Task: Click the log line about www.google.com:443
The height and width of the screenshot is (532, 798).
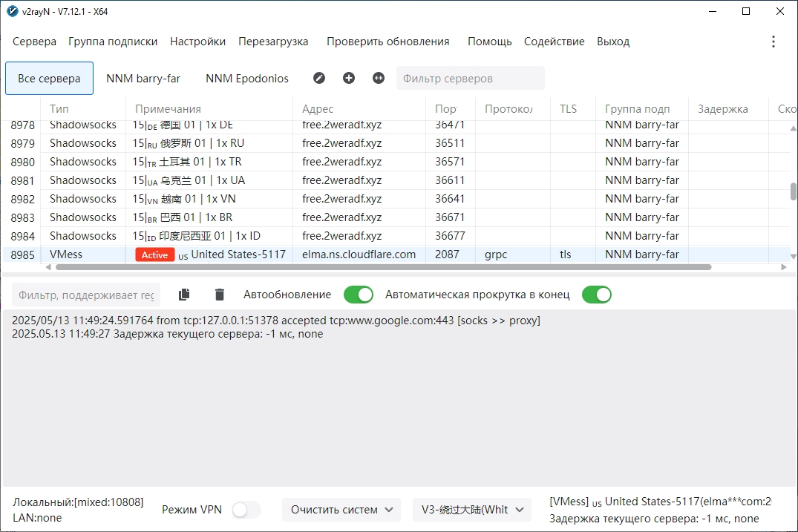Action: tap(276, 321)
